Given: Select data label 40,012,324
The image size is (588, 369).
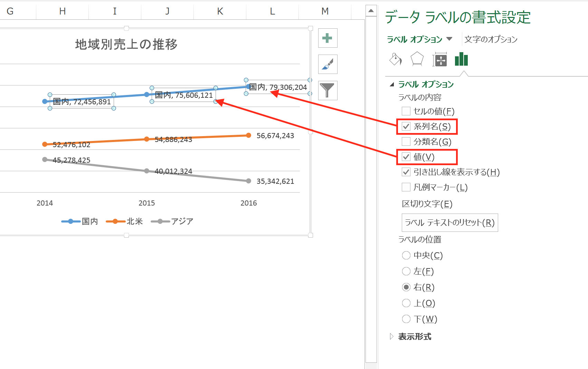Looking at the screenshot, I should click(173, 171).
